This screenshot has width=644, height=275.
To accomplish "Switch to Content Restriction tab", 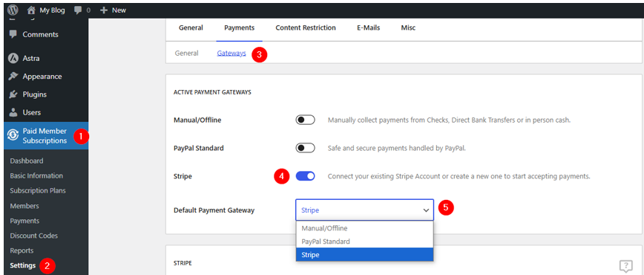I will pyautogui.click(x=306, y=28).
